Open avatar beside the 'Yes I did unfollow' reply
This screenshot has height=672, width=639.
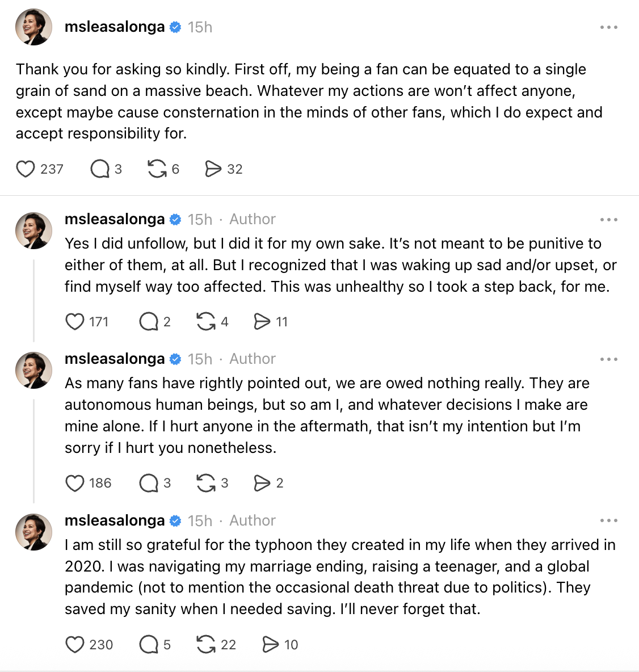tap(34, 230)
